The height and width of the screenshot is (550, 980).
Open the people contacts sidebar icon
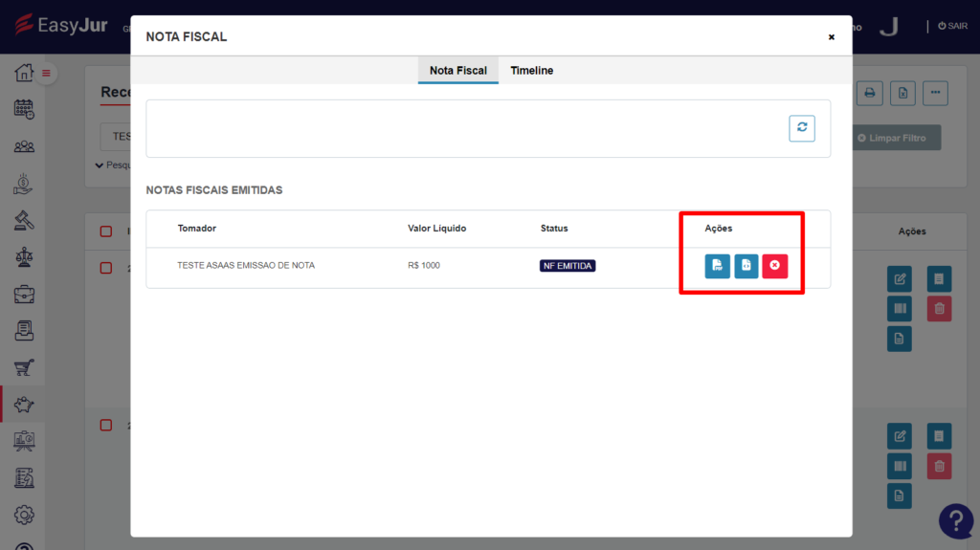24,146
